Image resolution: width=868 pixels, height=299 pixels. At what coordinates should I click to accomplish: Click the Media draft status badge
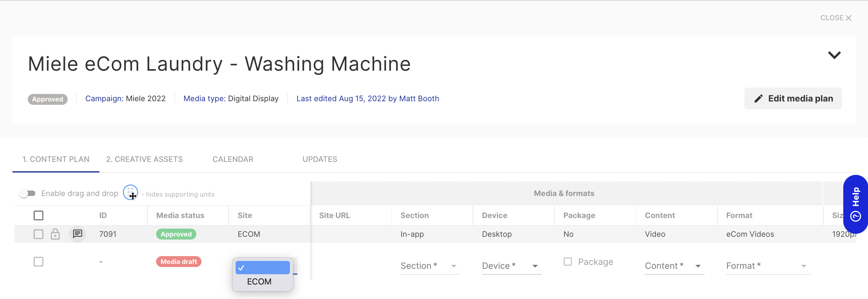[x=178, y=262]
